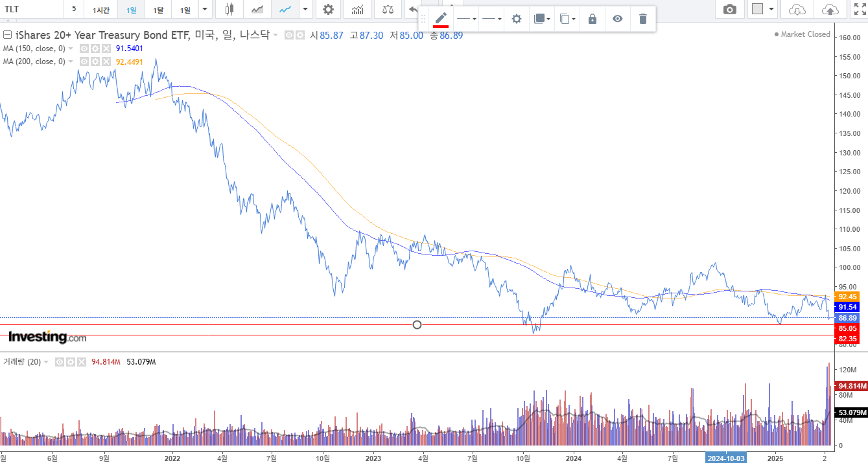Click the blue 91.54 price axis label
This screenshot has height=463, width=868.
(x=848, y=307)
